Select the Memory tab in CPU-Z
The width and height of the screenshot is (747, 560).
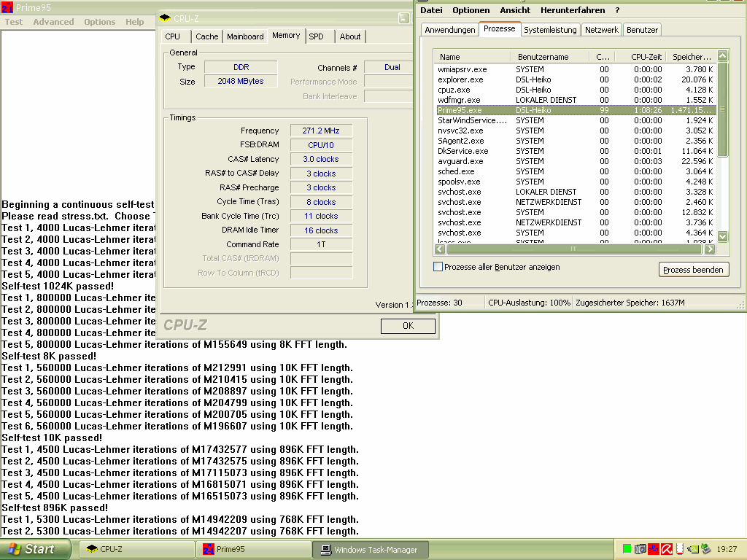tap(286, 35)
